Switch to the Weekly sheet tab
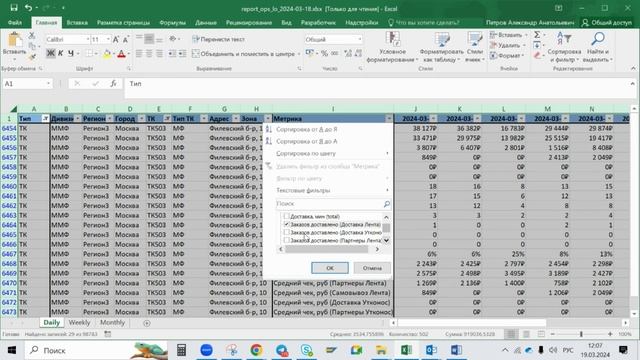Image resolution: width=640 pixels, height=360 pixels. 79,322
